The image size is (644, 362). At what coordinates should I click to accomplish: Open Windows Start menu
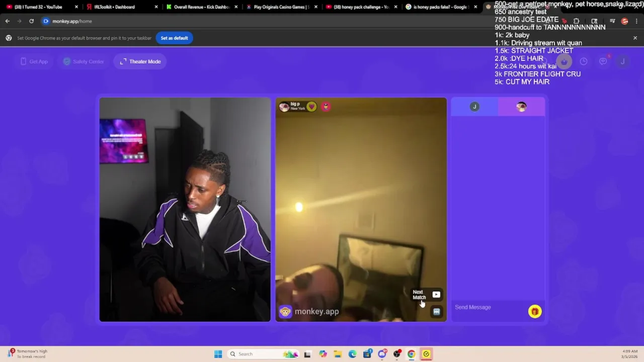tap(218, 354)
